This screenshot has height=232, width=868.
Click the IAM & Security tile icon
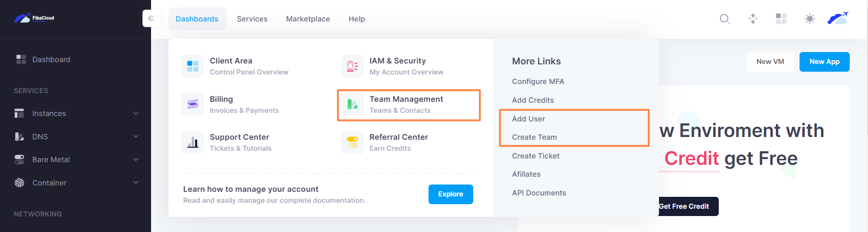click(x=352, y=66)
